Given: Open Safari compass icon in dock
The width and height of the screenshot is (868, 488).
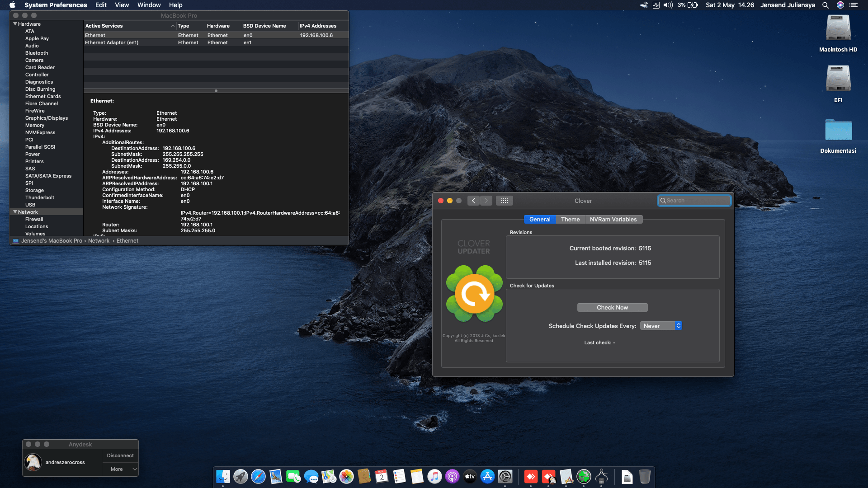Looking at the screenshot, I should click(x=258, y=476).
